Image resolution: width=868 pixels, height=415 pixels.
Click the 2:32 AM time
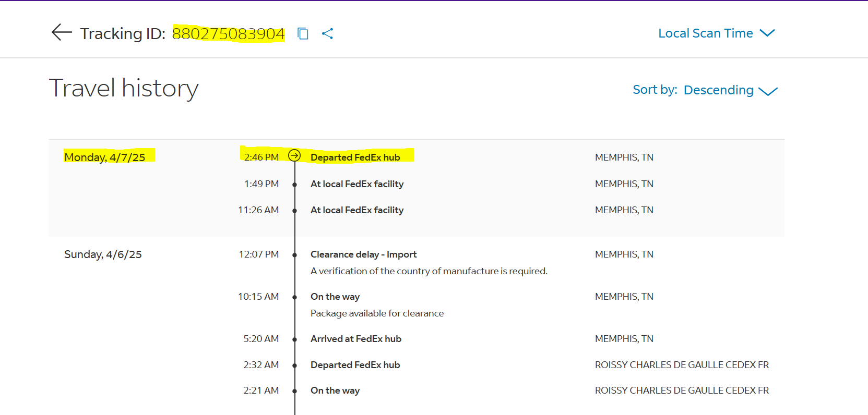click(x=261, y=364)
